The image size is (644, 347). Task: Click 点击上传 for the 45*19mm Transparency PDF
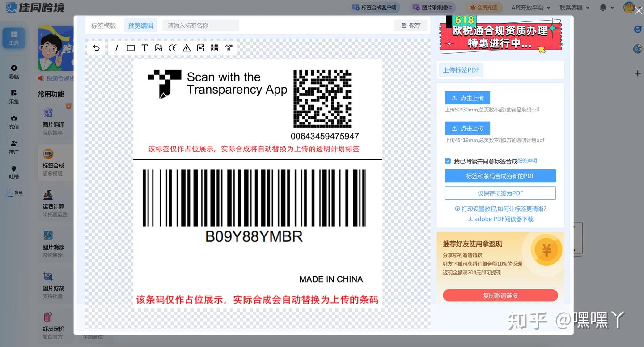tap(467, 129)
